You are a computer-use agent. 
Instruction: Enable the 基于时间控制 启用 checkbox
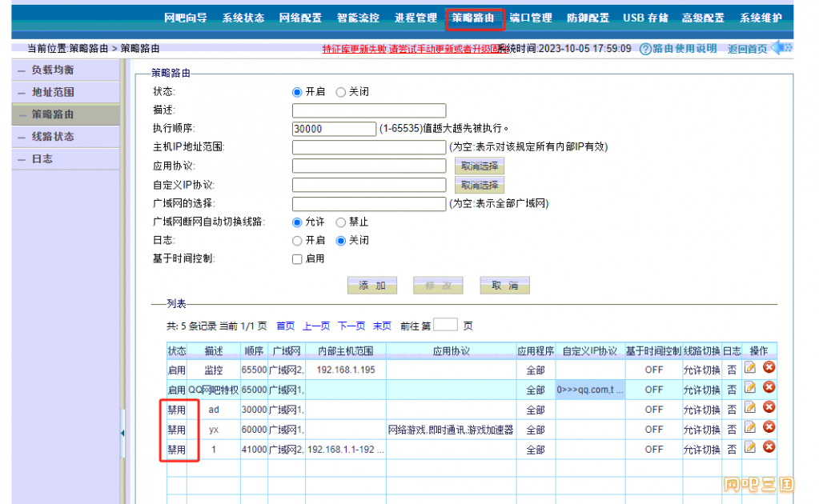coord(297,259)
